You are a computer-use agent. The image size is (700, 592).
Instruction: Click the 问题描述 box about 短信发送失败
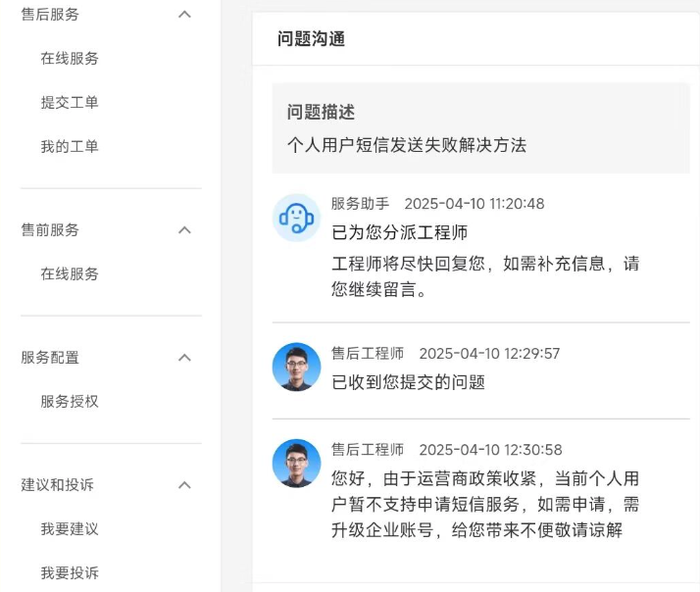[480, 128]
